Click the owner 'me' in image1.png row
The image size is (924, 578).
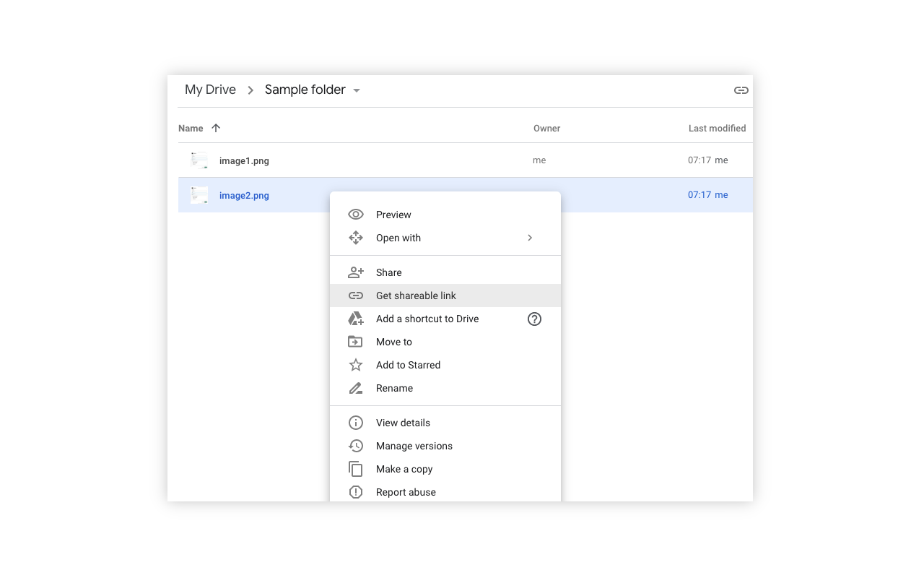539,160
